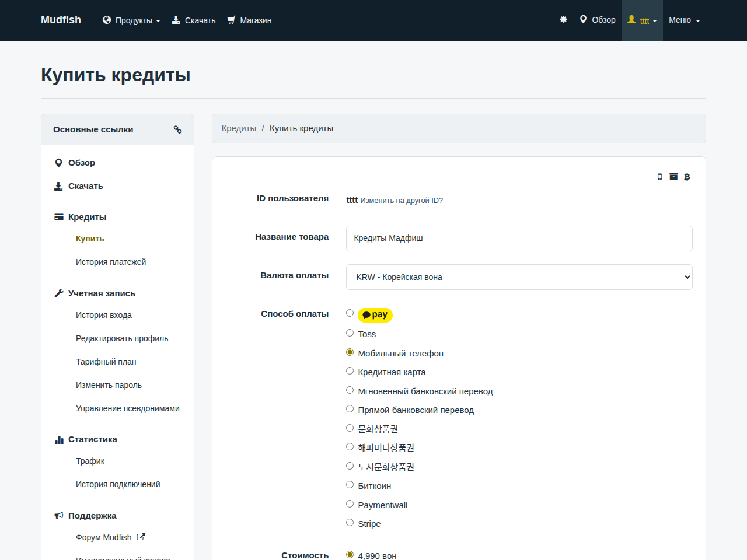Click the globe icon next to Продукты
Viewport: 747px width, 560px height.
(x=107, y=20)
